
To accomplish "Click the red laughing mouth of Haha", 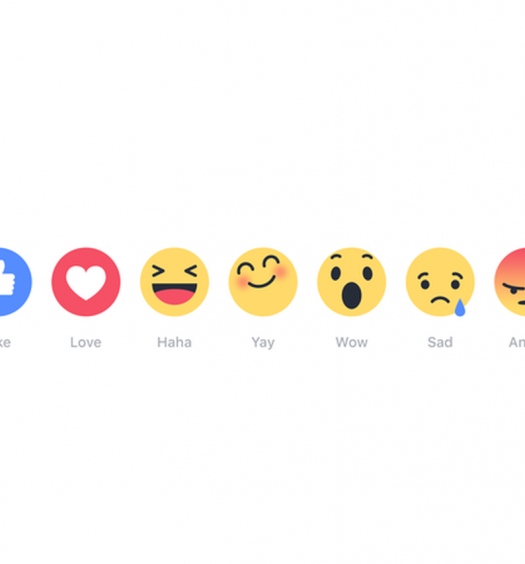I will click(174, 294).
